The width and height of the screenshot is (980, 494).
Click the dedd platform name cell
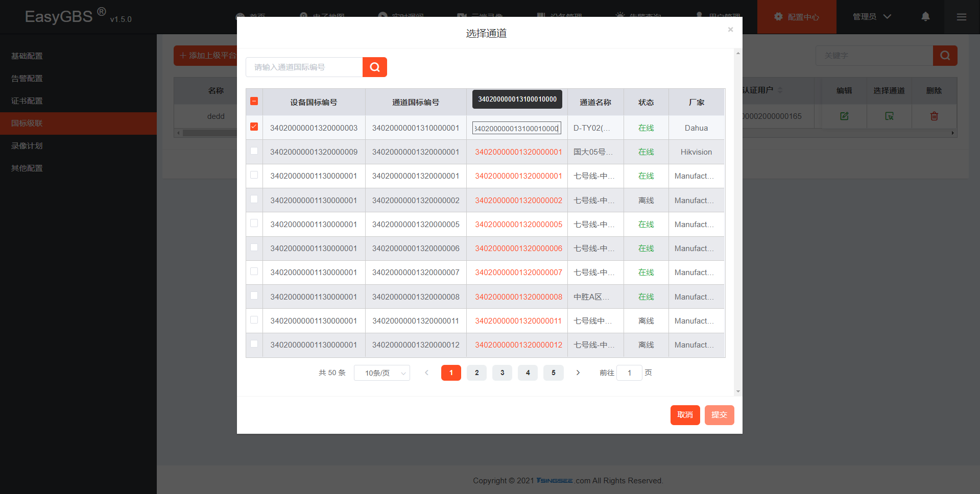[216, 116]
